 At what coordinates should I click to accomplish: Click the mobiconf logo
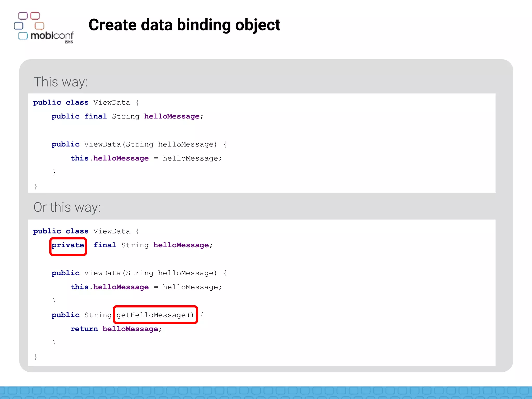click(52, 36)
